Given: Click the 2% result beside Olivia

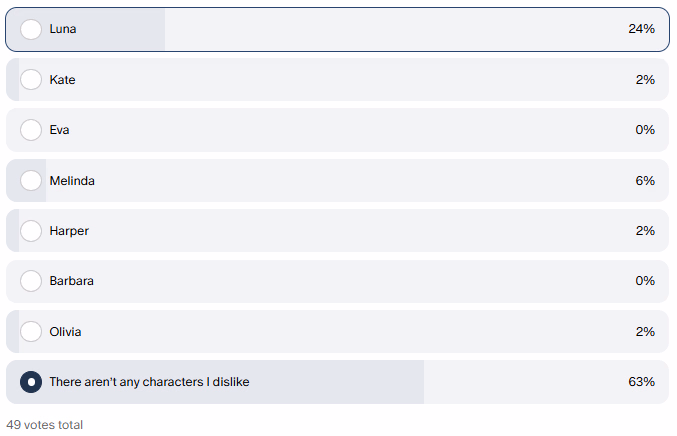Looking at the screenshot, I should pos(645,332).
